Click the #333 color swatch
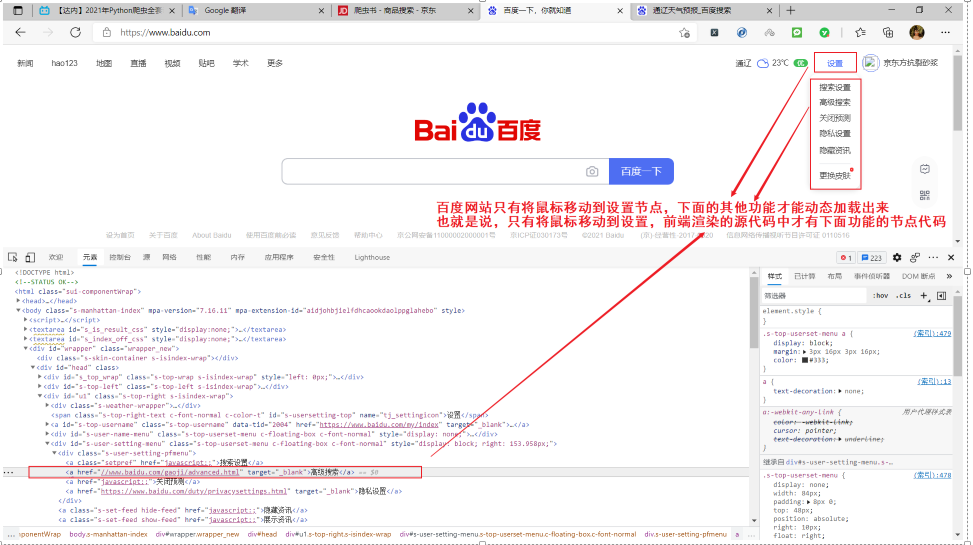 [805, 361]
